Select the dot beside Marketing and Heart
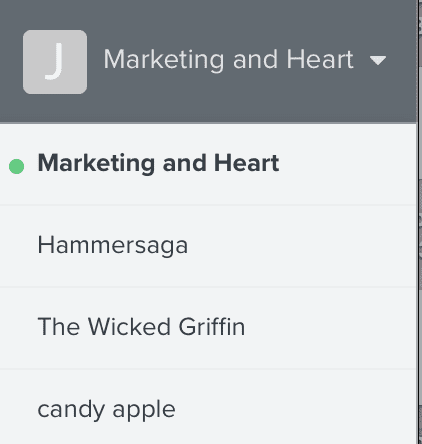The height and width of the screenshot is (444, 422). point(17,166)
